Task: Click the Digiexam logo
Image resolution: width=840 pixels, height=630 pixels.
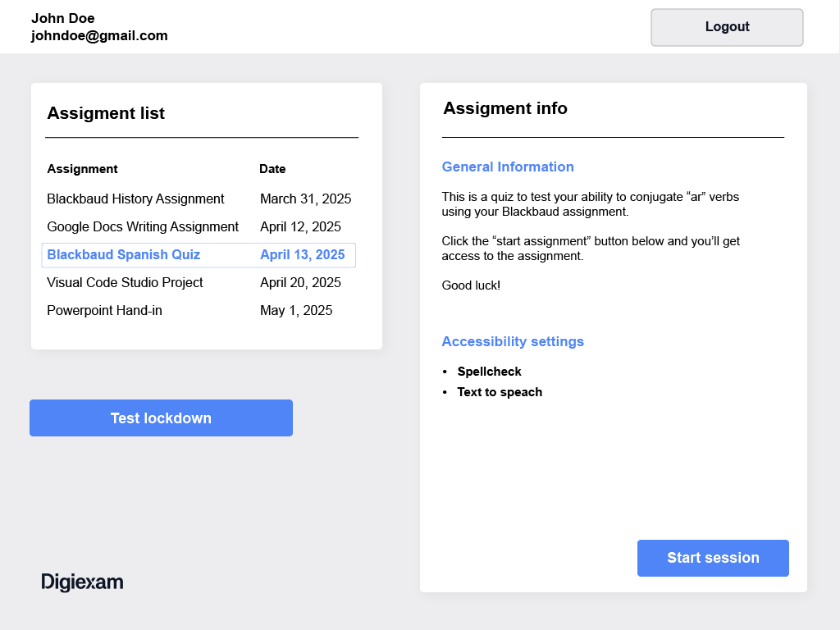Action: click(83, 582)
